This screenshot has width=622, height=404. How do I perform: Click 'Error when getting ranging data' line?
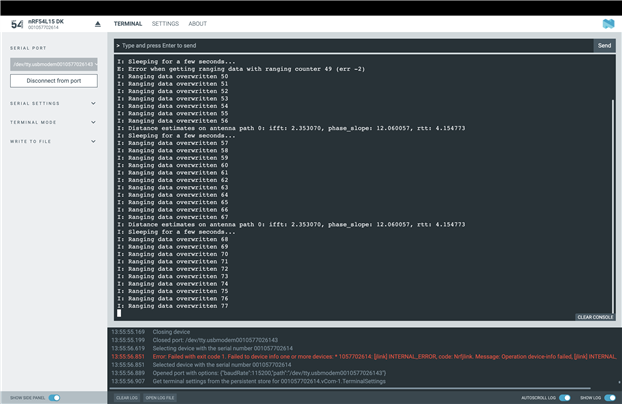click(241, 69)
